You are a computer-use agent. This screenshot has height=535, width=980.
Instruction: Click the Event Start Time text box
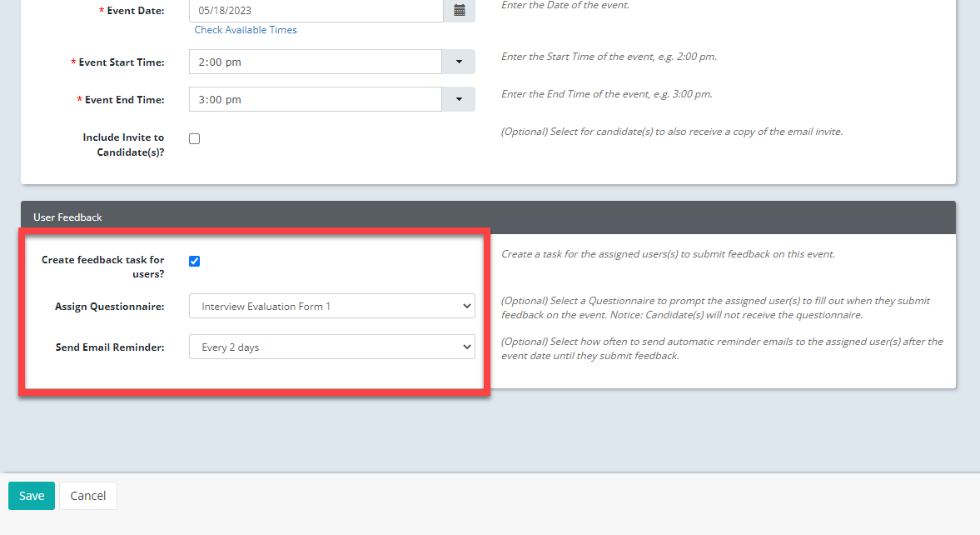coord(316,62)
